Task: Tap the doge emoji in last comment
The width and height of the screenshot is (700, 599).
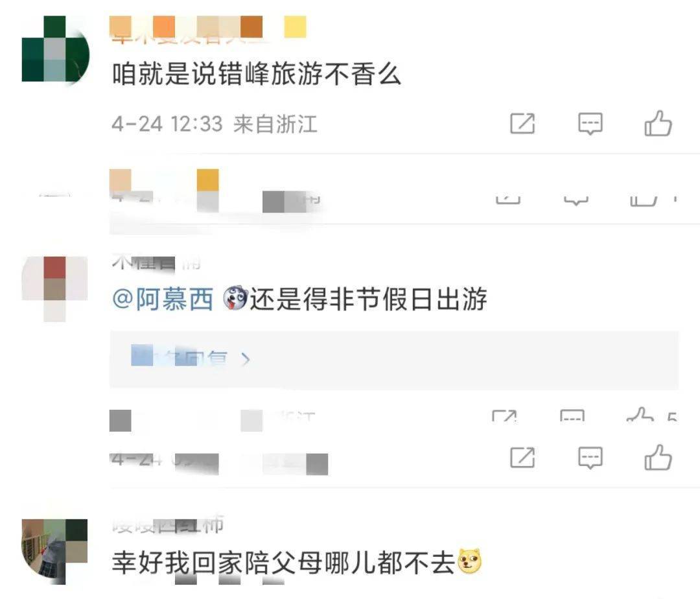Action: point(469,561)
